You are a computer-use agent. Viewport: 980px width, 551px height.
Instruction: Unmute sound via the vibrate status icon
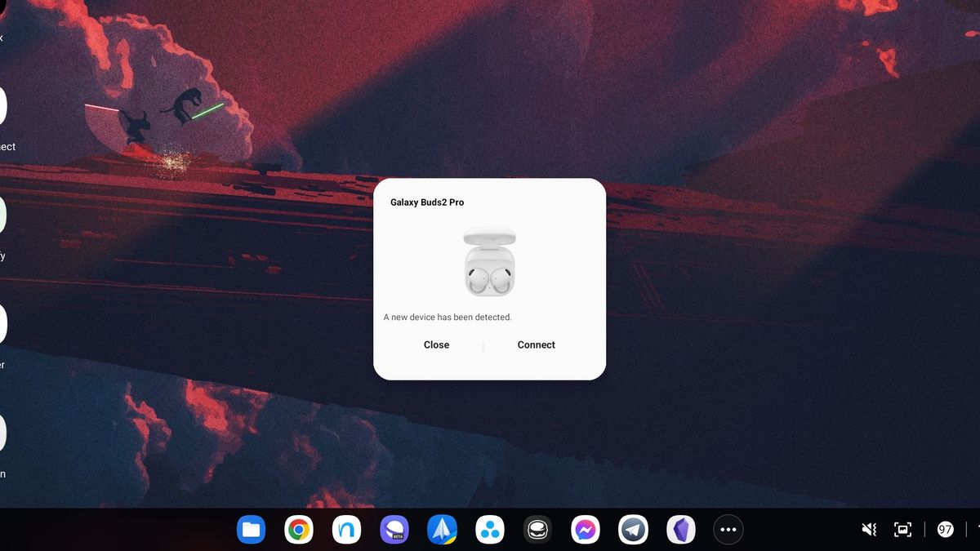click(868, 529)
